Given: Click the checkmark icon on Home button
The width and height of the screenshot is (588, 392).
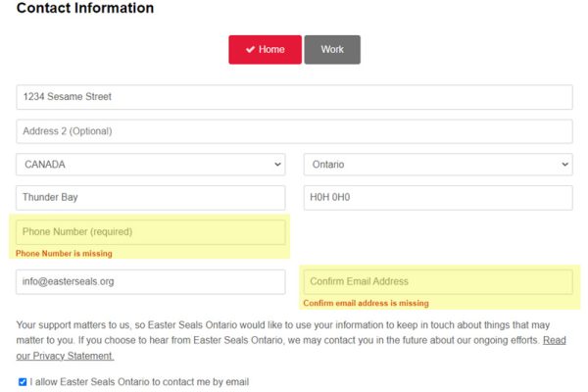Looking at the screenshot, I should [250, 50].
